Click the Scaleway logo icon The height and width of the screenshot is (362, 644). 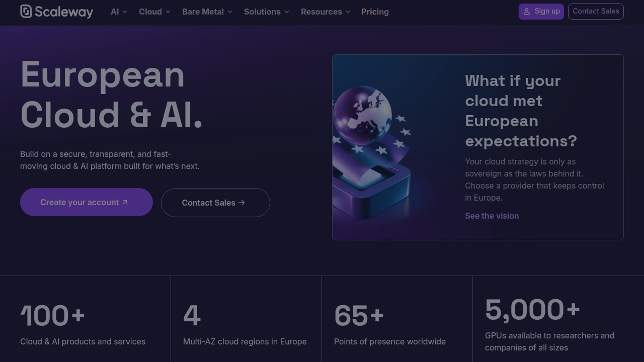pyautogui.click(x=26, y=11)
